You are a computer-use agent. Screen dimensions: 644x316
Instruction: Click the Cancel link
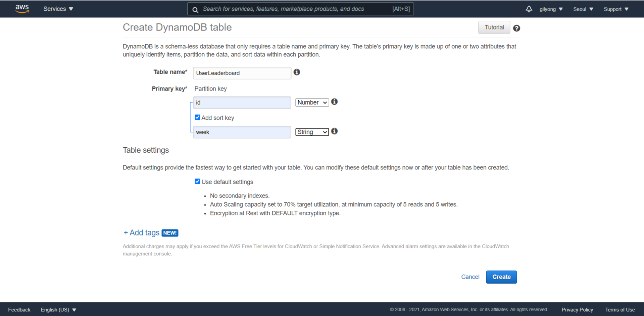click(470, 277)
